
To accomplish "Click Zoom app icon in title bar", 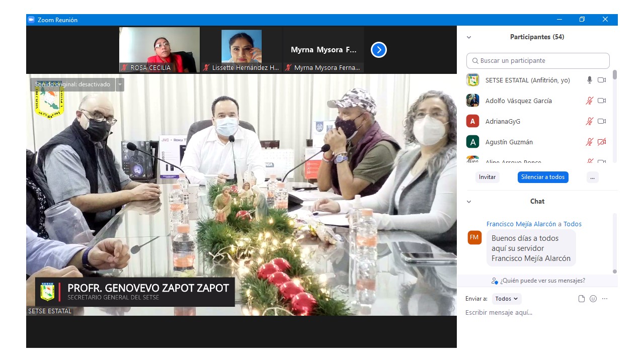I will (x=31, y=20).
